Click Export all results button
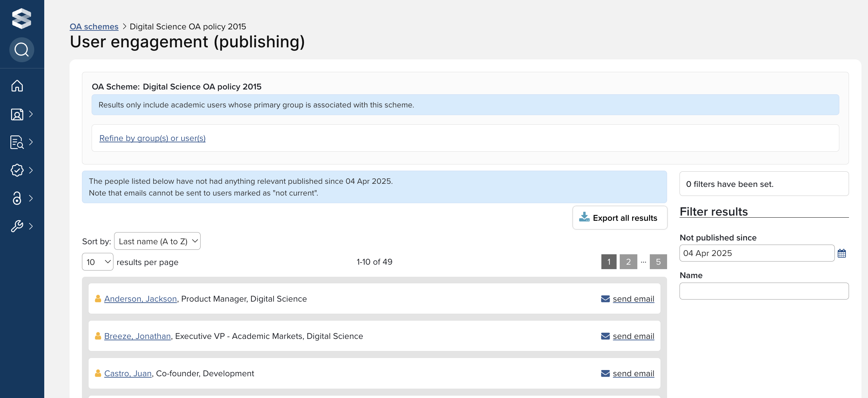 click(620, 218)
